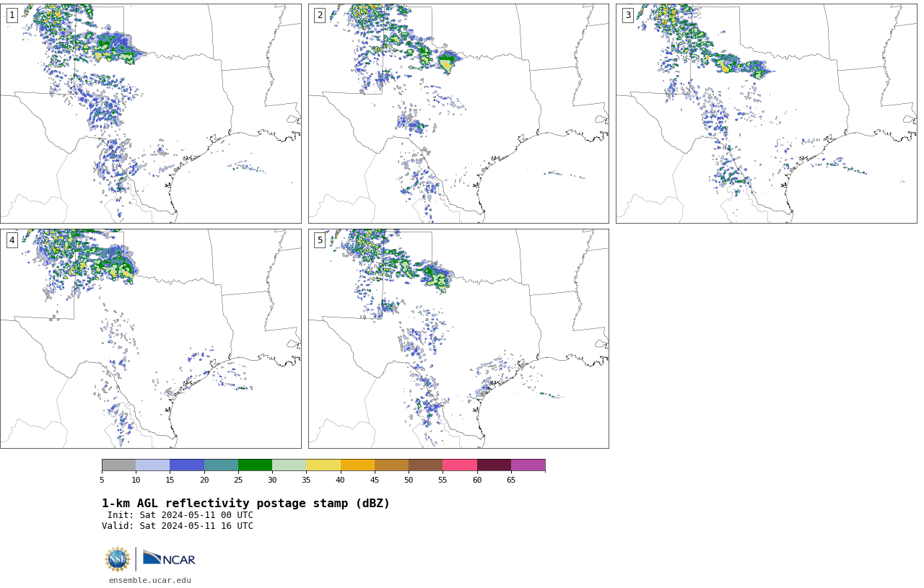Image resolution: width=924 pixels, height=588 pixels.
Task: Click the member number 2 label box
Action: [320, 15]
